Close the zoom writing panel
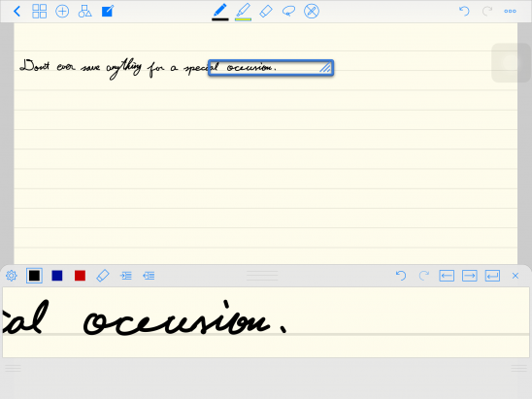This screenshot has width=532, height=399. [x=515, y=276]
